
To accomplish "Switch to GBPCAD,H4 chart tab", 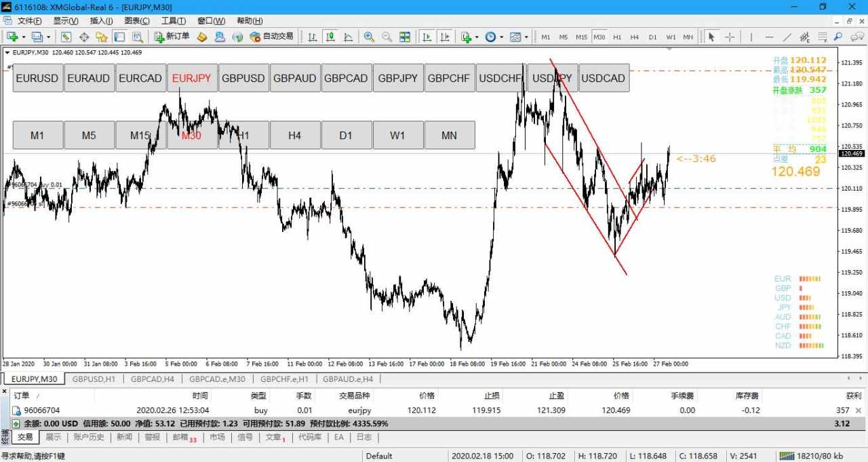I will coord(153,379).
